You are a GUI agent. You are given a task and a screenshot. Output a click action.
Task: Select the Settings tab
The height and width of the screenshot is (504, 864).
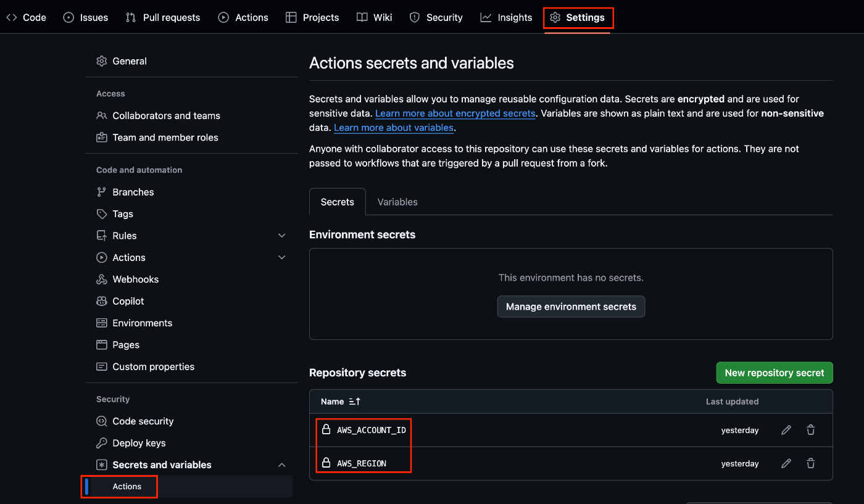pyautogui.click(x=578, y=17)
